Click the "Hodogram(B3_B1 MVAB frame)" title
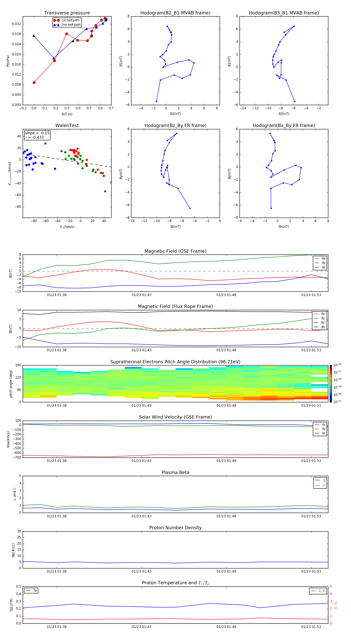The width and height of the screenshot is (351, 644). pyautogui.click(x=284, y=13)
